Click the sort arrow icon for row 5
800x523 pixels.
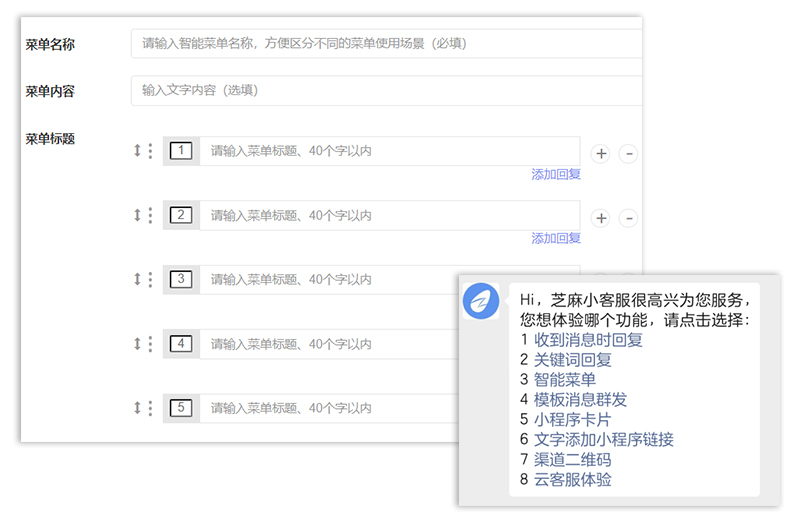click(x=137, y=408)
